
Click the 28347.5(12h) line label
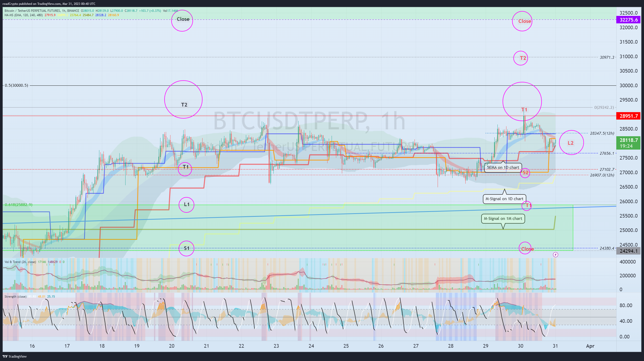point(602,133)
